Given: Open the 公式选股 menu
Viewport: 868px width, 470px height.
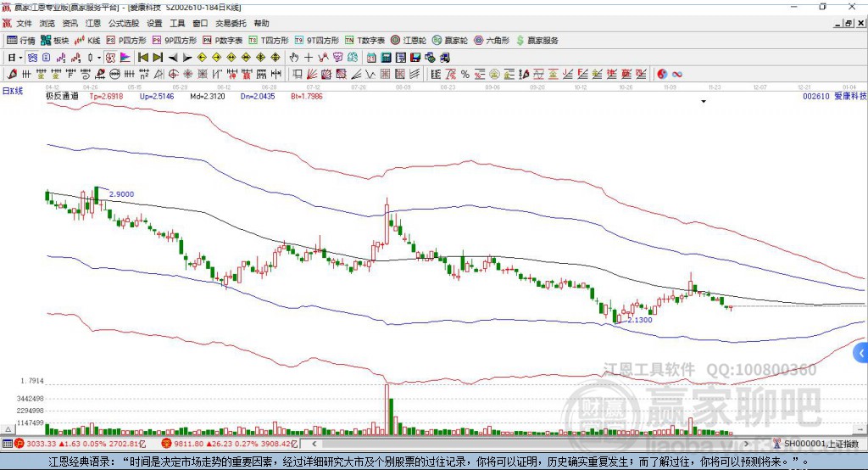Looking at the screenshot, I should click(124, 23).
